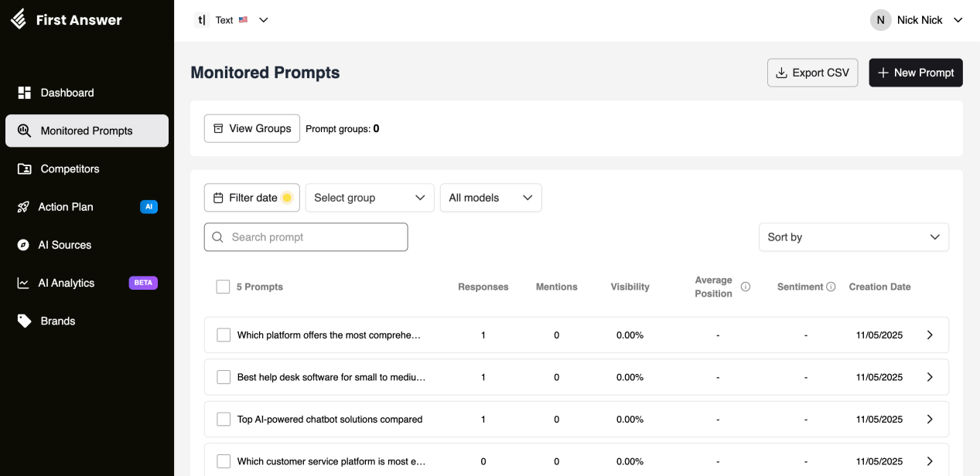This screenshot has width=980, height=476.
Task: Click the Sentiment info icon
Action: (x=831, y=287)
